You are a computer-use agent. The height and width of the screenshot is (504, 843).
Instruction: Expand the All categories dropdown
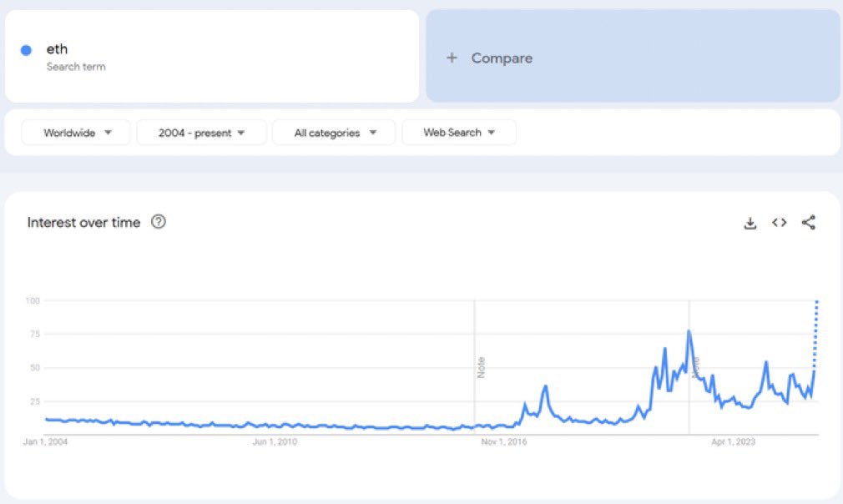333,133
